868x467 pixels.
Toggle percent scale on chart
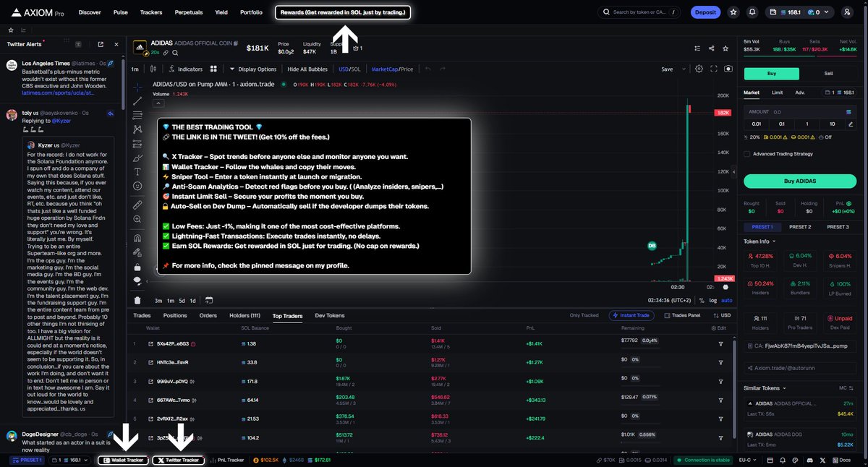(x=703, y=300)
